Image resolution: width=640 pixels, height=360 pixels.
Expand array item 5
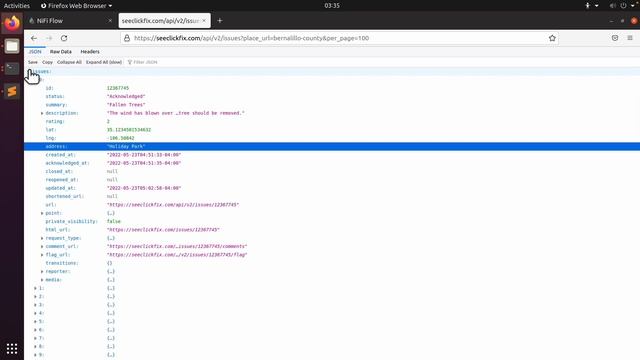[x=36, y=322]
